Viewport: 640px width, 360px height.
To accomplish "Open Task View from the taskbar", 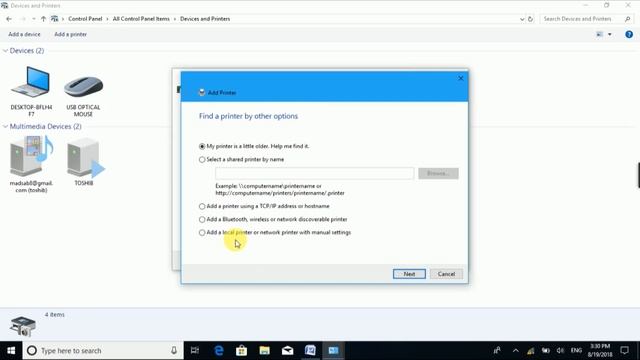I will click(195, 351).
